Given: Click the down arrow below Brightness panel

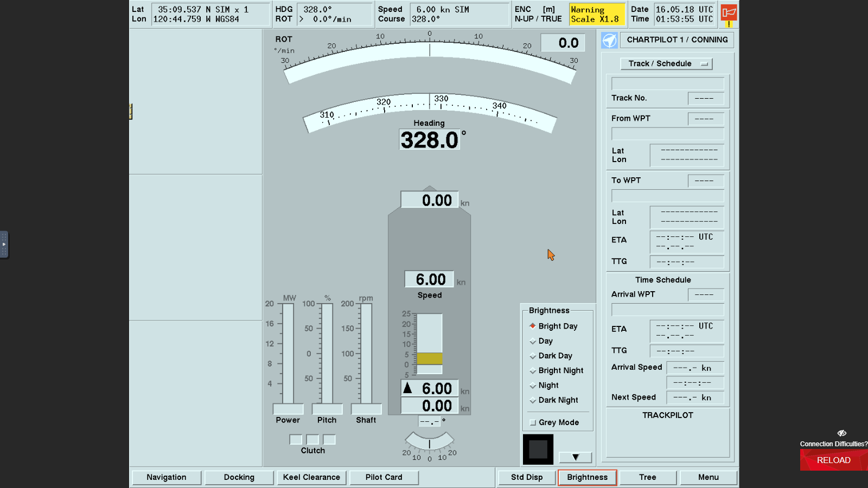Looking at the screenshot, I should pos(575,457).
